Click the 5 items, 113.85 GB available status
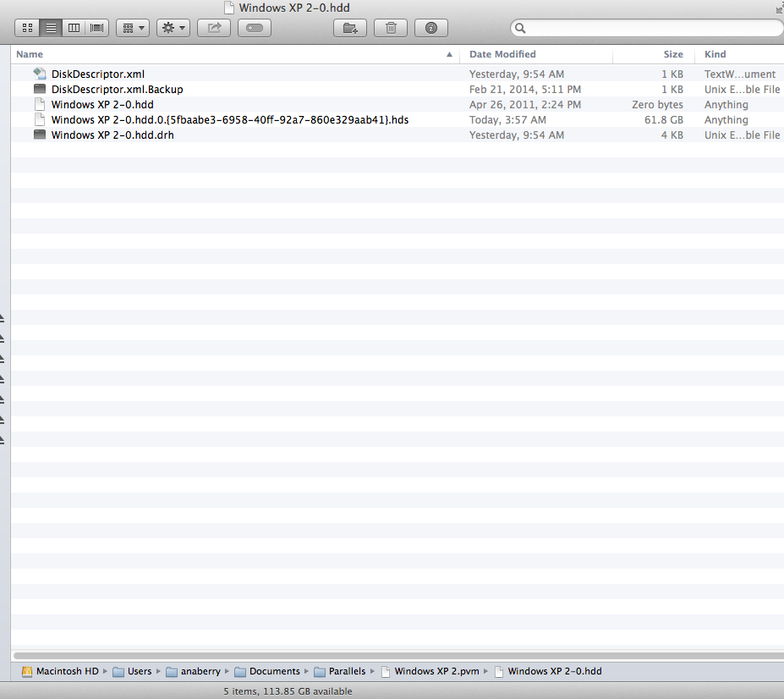This screenshot has height=699, width=784. pyautogui.click(x=288, y=691)
